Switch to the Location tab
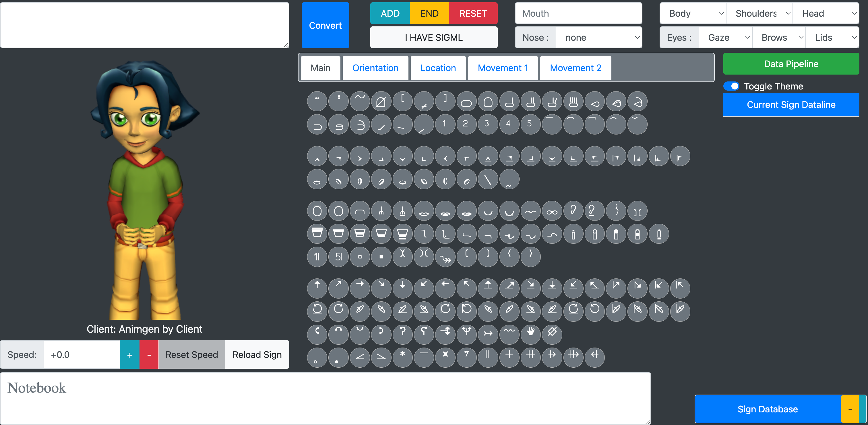This screenshot has height=425, width=868. coord(438,68)
